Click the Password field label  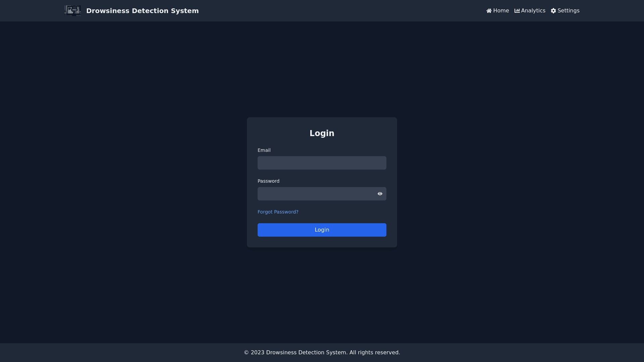[268, 181]
